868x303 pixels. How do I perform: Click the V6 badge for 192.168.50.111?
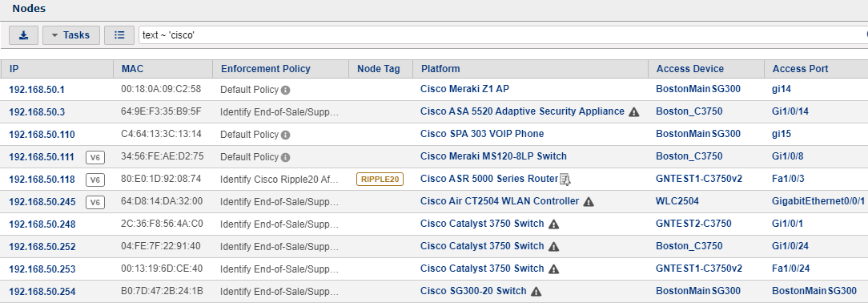click(x=95, y=157)
